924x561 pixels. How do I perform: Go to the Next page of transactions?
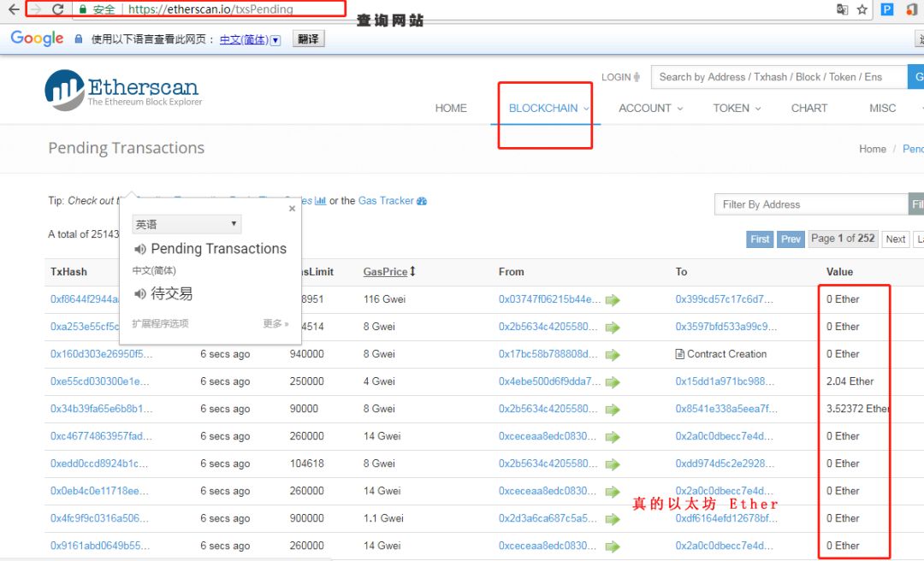click(x=895, y=239)
